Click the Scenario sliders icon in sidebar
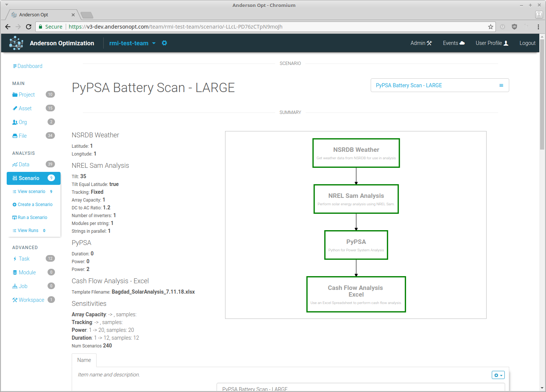 15,178
